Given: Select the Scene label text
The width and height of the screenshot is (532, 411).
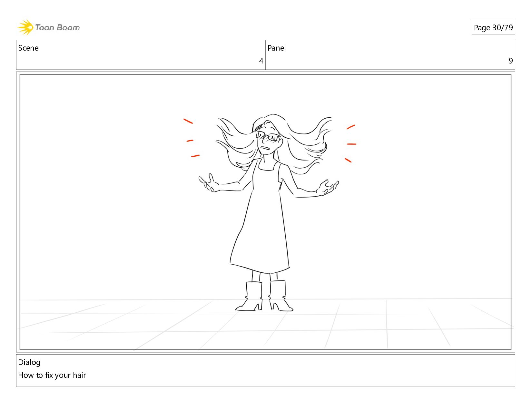Looking at the screenshot, I should (x=28, y=48).
